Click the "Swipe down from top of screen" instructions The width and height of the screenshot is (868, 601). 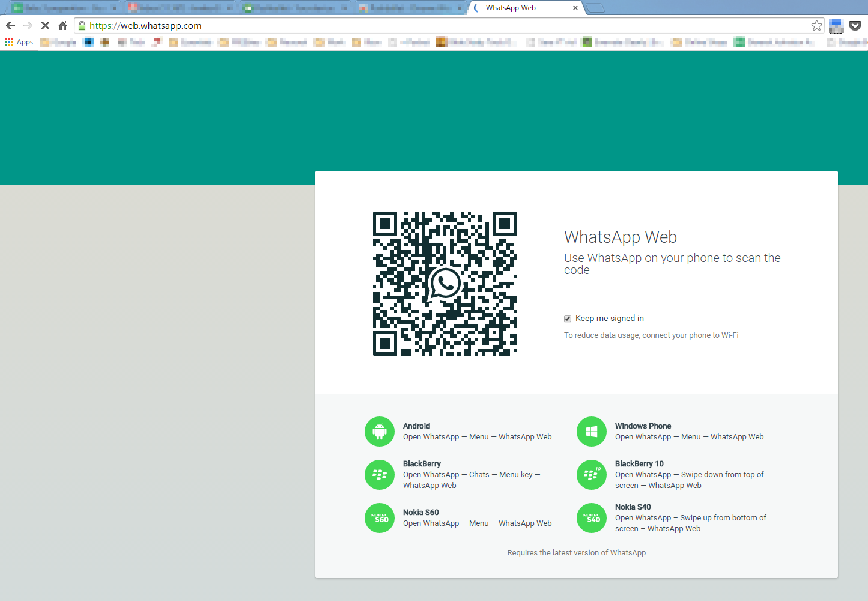pos(689,480)
